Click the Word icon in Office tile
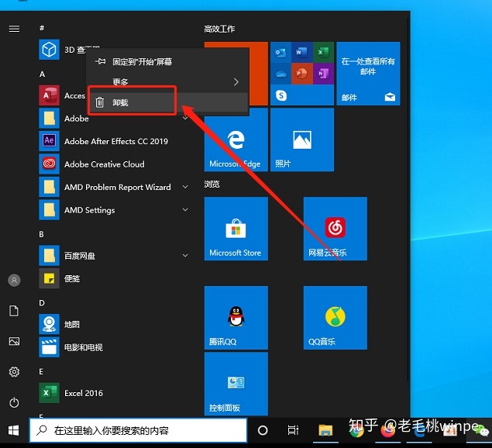Image resolution: width=492 pixels, height=448 pixels. tap(302, 52)
